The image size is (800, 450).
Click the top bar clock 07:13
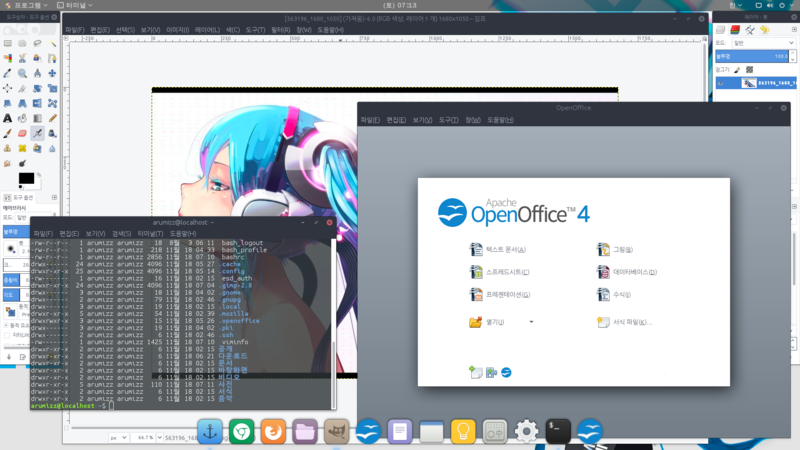400,5
